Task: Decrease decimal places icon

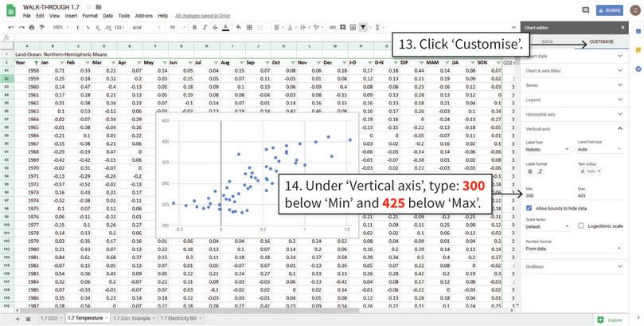Action: click(x=98, y=28)
